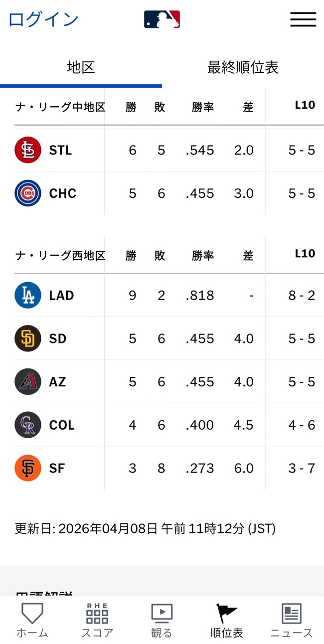
Task: Open the 観る watch tab
Action: tap(162, 620)
